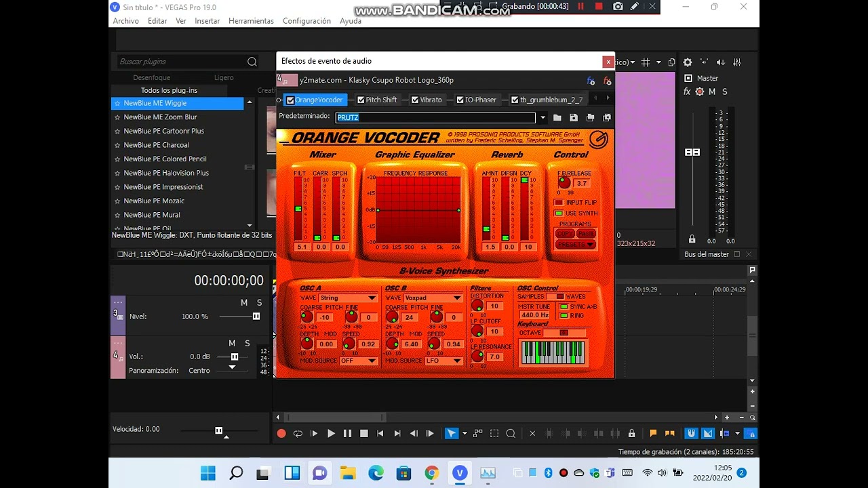868x488 pixels.
Task: Click the Prosoniq logo in Orange Vocoder
Action: [598, 139]
